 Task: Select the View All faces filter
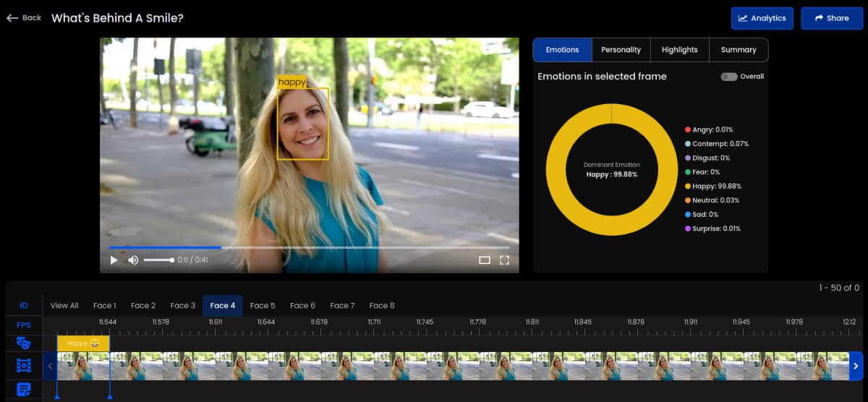(x=64, y=306)
